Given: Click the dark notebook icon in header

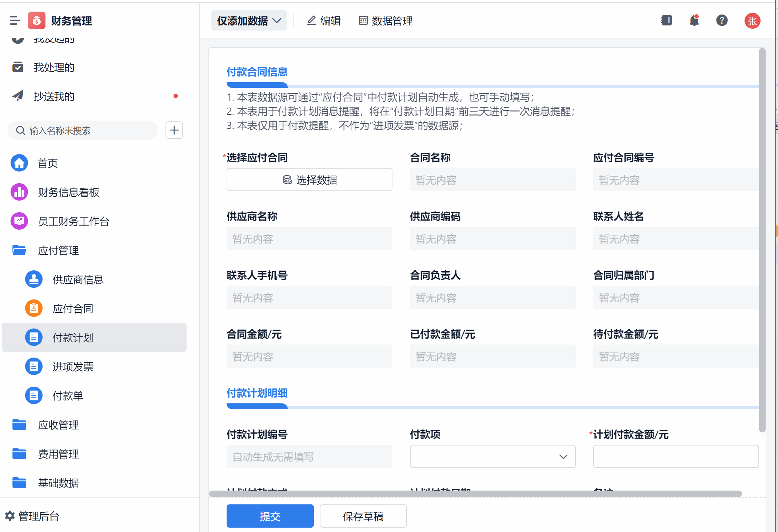Looking at the screenshot, I should coord(666,20).
